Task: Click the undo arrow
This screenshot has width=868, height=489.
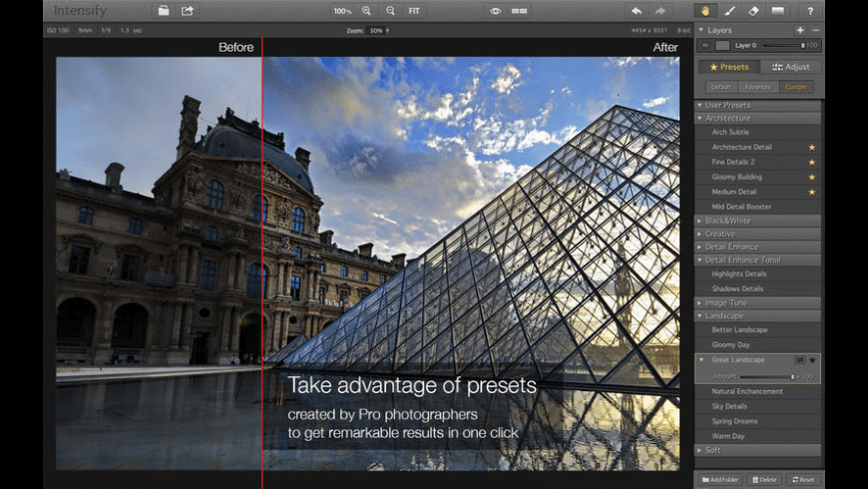Action: click(637, 11)
